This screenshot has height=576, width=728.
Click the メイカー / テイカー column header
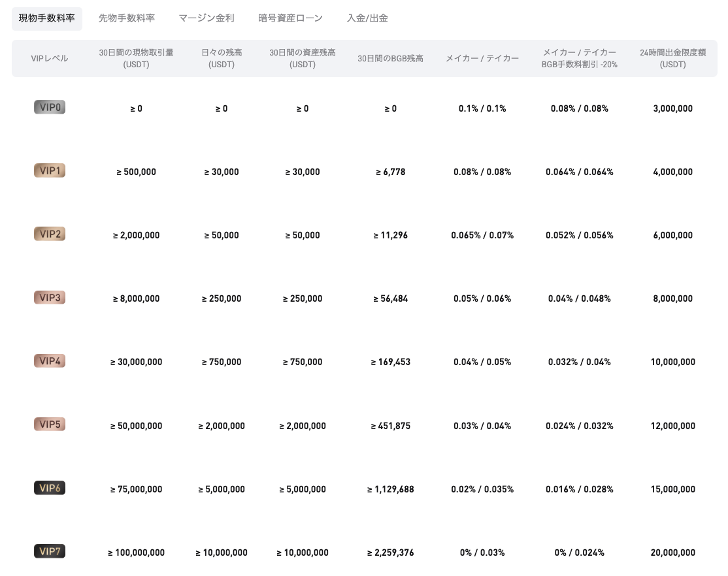click(482, 58)
